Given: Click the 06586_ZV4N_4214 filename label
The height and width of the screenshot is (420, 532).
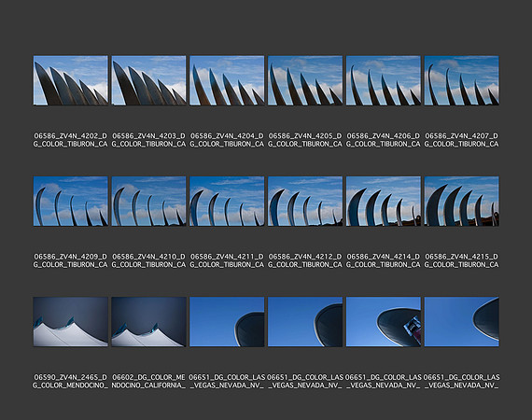Looking at the screenshot, I should [384, 260].
